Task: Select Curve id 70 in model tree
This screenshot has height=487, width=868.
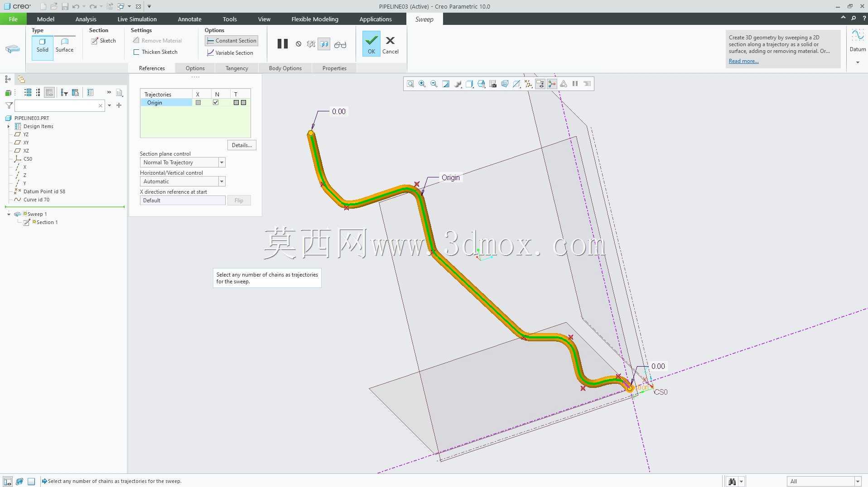Action: [36, 200]
